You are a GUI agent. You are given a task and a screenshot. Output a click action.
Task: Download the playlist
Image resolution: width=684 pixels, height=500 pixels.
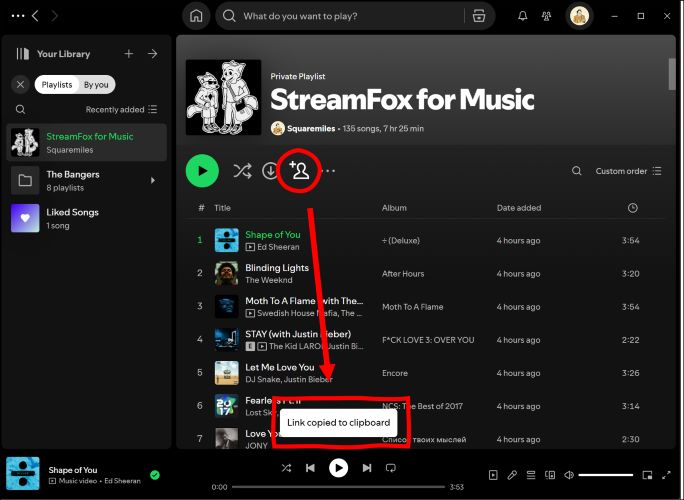click(270, 171)
